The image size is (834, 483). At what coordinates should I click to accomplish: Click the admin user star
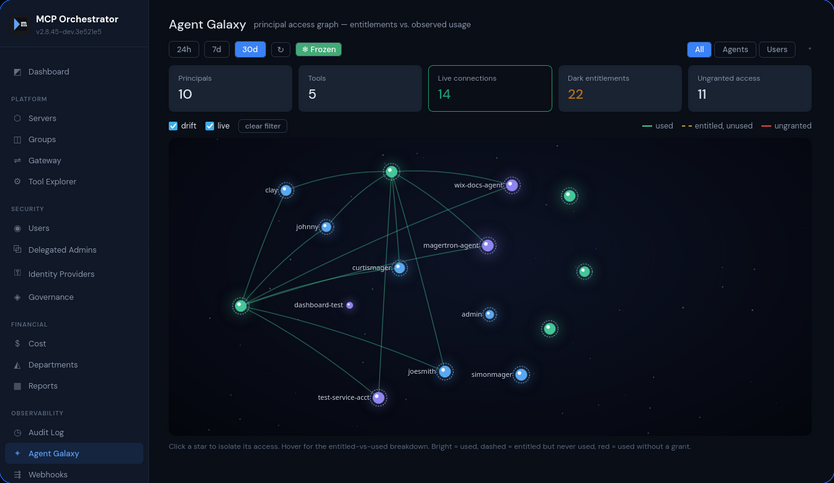click(489, 314)
